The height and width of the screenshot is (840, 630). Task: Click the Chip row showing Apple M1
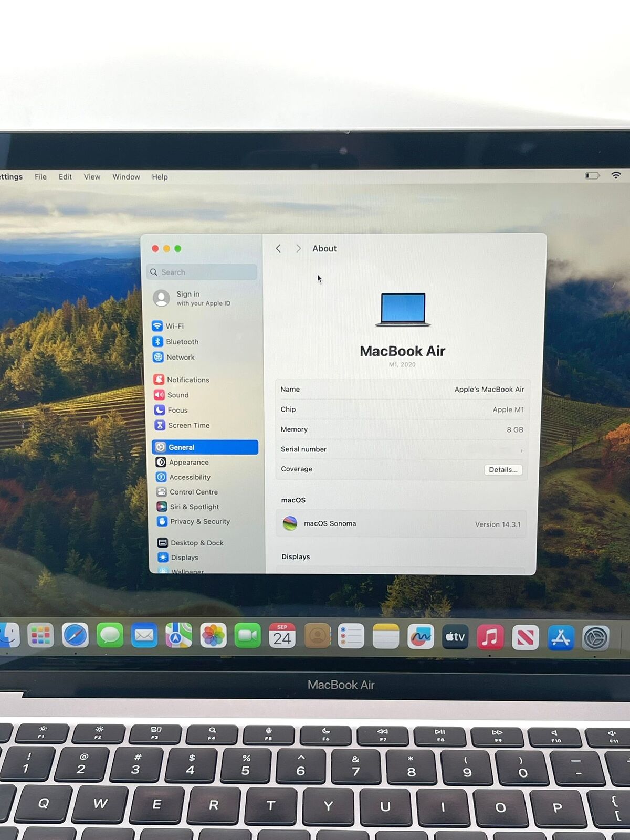coord(402,409)
